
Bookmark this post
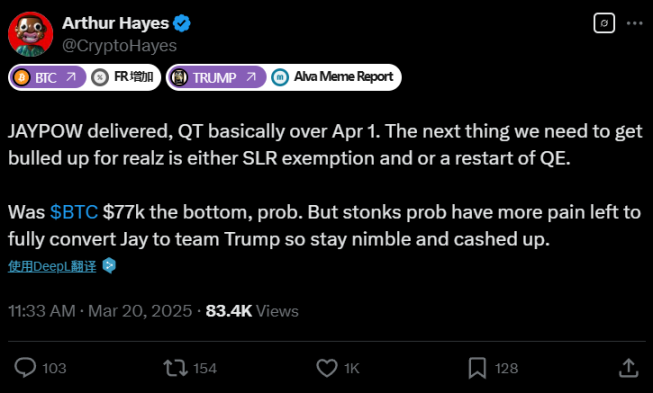coord(477,368)
